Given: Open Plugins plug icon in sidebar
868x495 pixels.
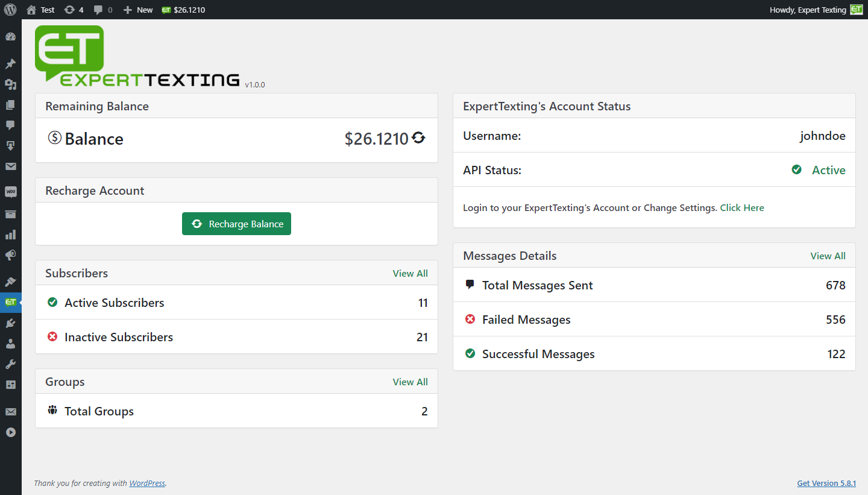Looking at the screenshot, I should tap(10, 323).
